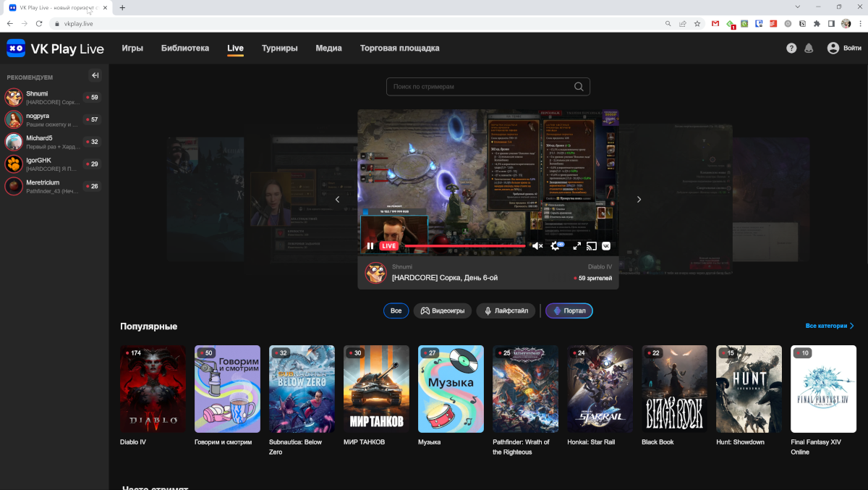The image size is (868, 490).
Task: Open the Турниры section
Action: [280, 48]
